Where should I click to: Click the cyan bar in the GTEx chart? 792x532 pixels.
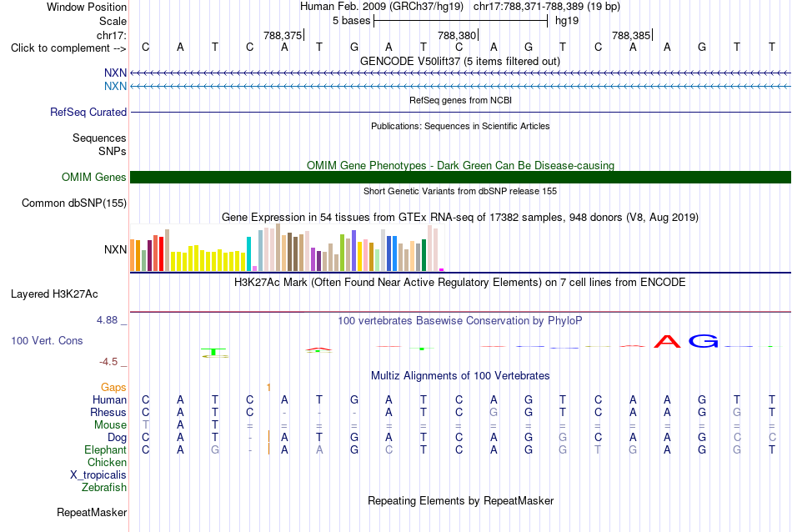248,253
